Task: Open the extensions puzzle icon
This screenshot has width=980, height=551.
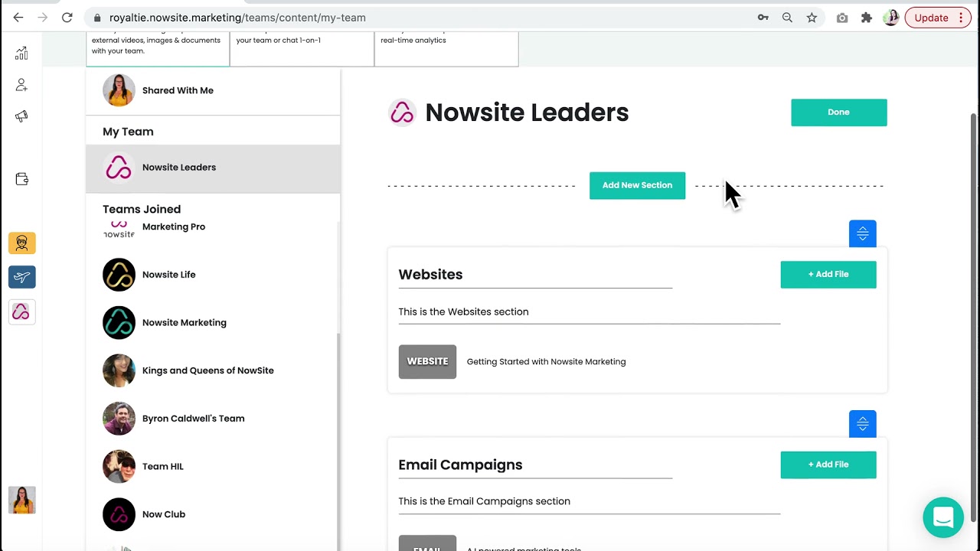Action: pos(867,18)
